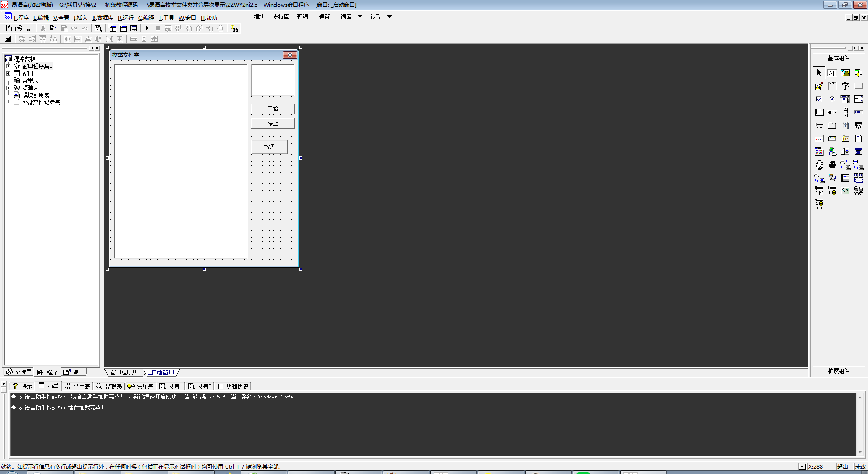Select the pointer tool in component palette
This screenshot has width=868, height=474.
819,73
